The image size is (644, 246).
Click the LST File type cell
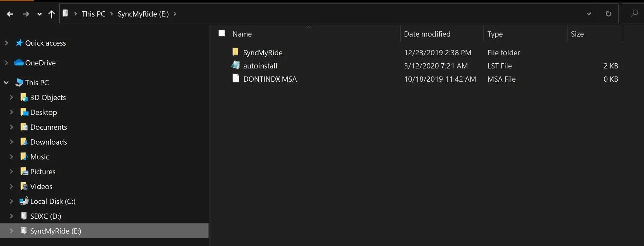coord(500,66)
